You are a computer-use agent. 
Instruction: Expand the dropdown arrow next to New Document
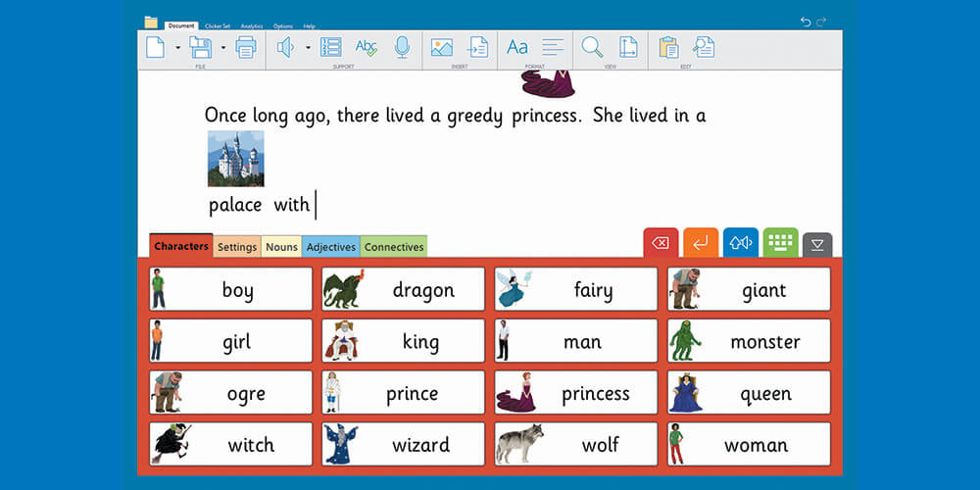pyautogui.click(x=177, y=48)
